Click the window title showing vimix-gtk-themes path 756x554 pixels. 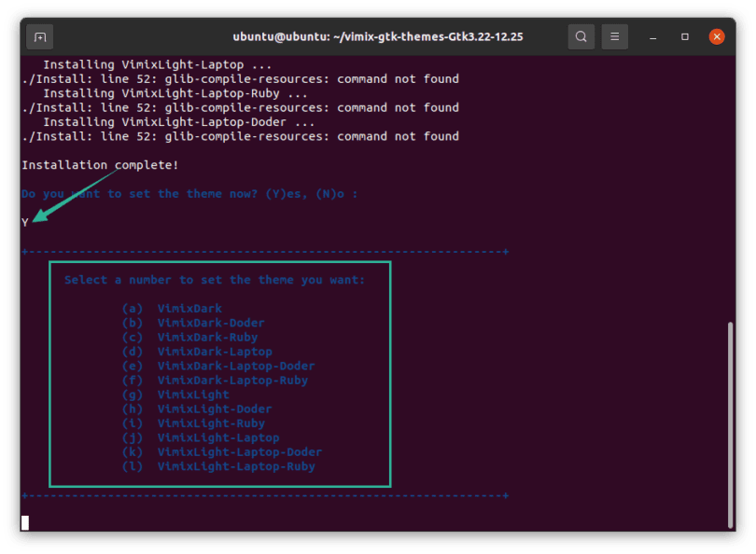(x=378, y=36)
